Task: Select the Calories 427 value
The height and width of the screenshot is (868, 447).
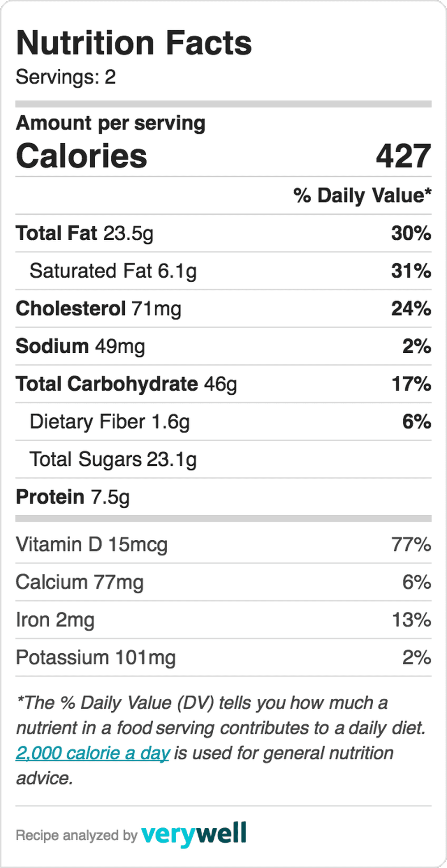Action: click(x=404, y=156)
